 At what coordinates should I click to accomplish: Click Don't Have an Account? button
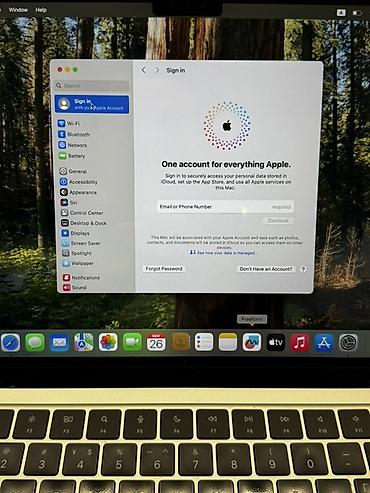click(x=266, y=269)
